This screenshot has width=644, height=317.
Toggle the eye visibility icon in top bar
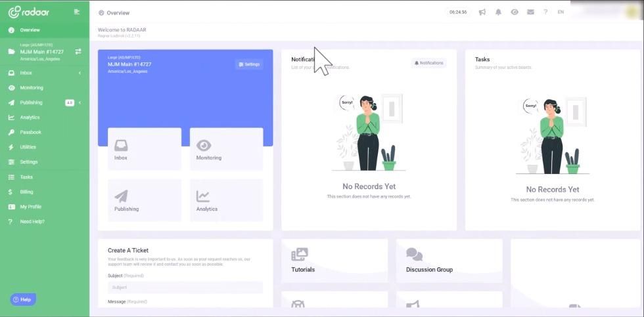[x=515, y=12]
